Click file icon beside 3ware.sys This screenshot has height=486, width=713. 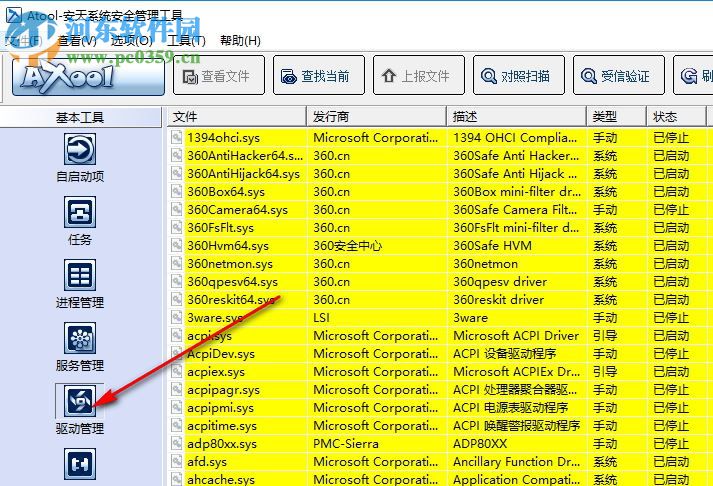pos(177,317)
